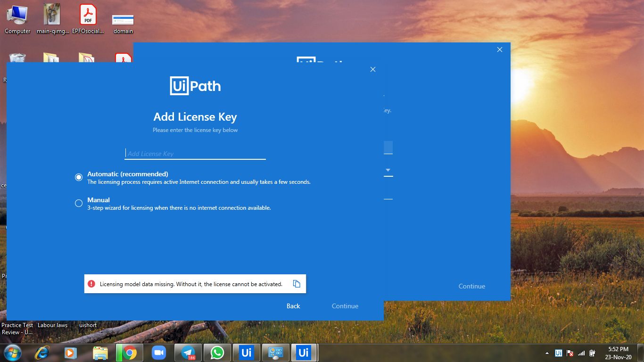Go Back from the Add License Key dialog
The image size is (644, 362).
pyautogui.click(x=293, y=306)
